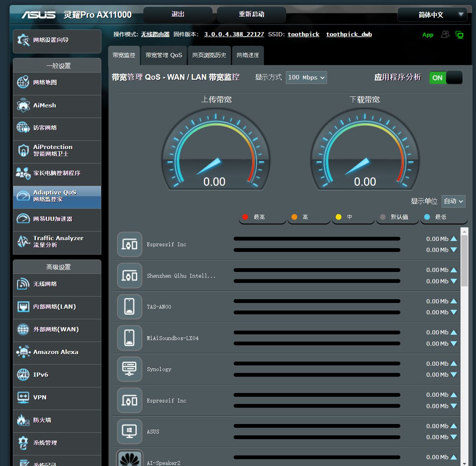This screenshot has height=466, width=476.
Task: Open the 无线网络 wireless icon
Action: click(23, 284)
